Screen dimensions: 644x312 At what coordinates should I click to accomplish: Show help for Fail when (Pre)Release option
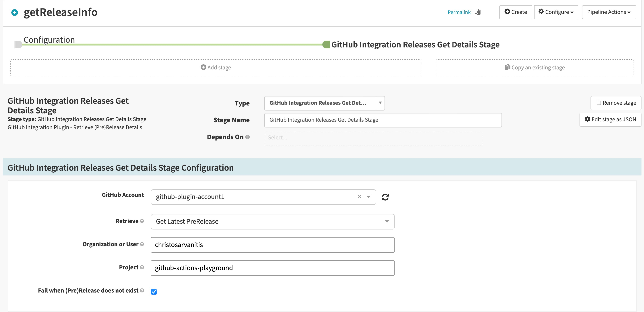(142, 290)
